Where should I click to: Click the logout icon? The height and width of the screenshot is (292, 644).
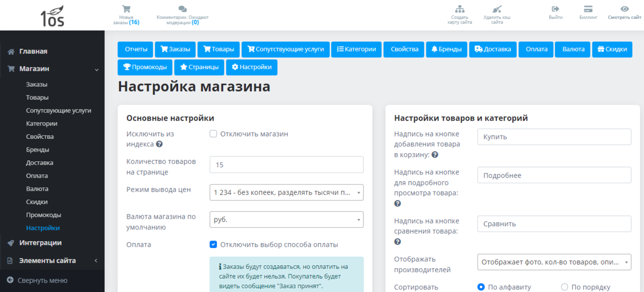coord(555,9)
